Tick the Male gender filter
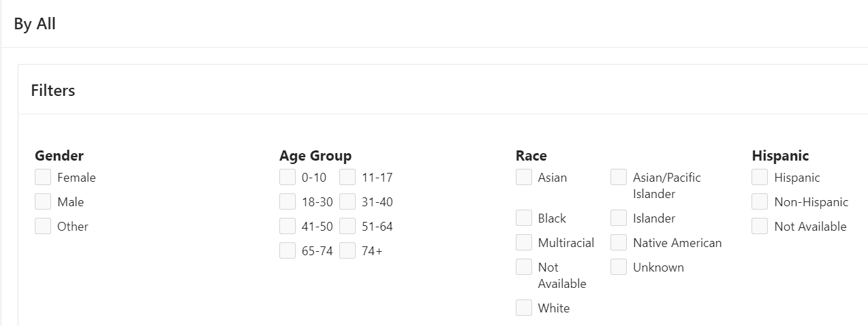Viewport: 868px width, 326px height. (x=43, y=202)
